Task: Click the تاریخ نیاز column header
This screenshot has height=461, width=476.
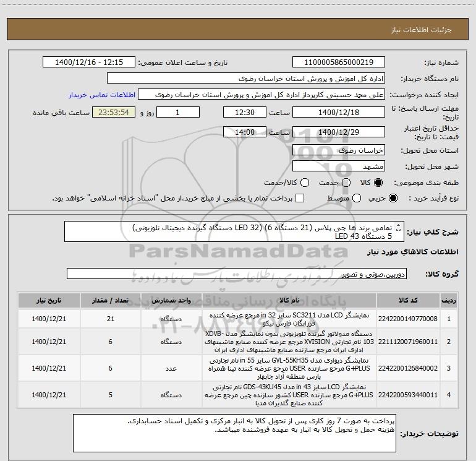Action: (49, 300)
